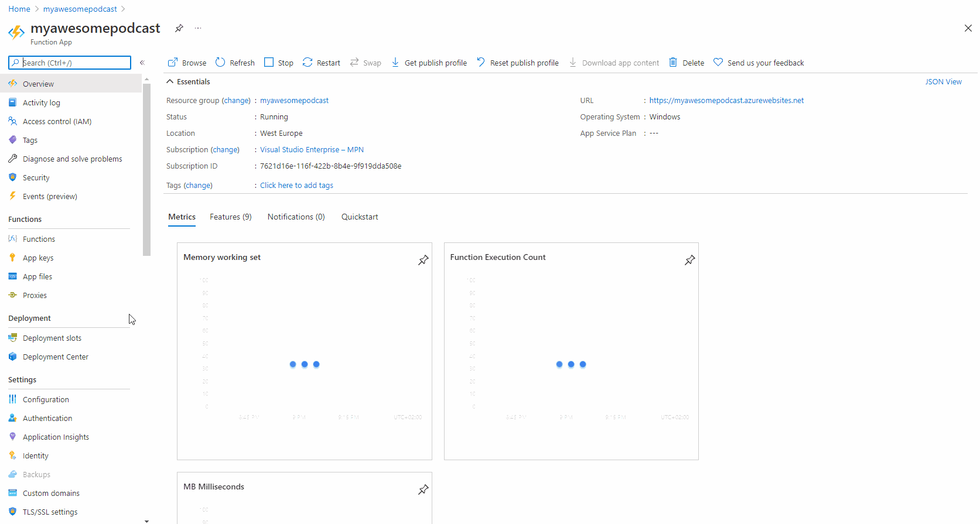Switch to the Metrics tab
This screenshot has height=524, width=980.
(182, 217)
